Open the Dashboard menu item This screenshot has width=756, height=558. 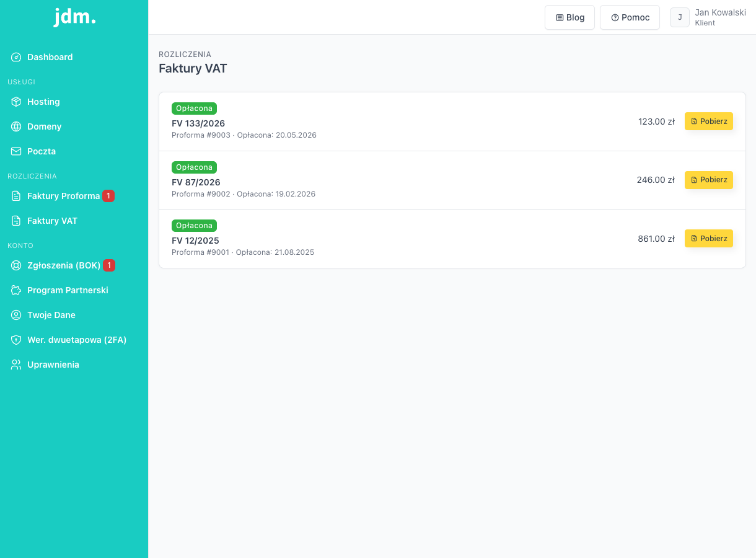[x=74, y=57]
